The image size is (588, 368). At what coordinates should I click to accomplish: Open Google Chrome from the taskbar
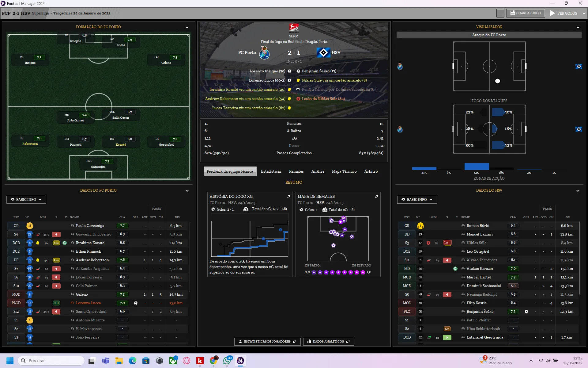tap(213, 361)
